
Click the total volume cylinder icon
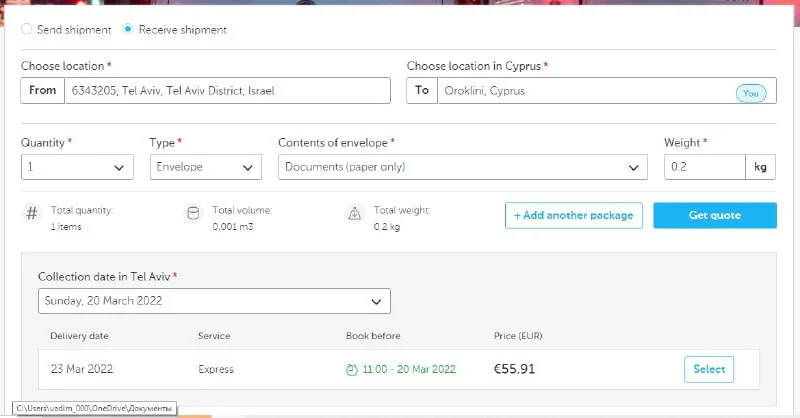[193, 214]
